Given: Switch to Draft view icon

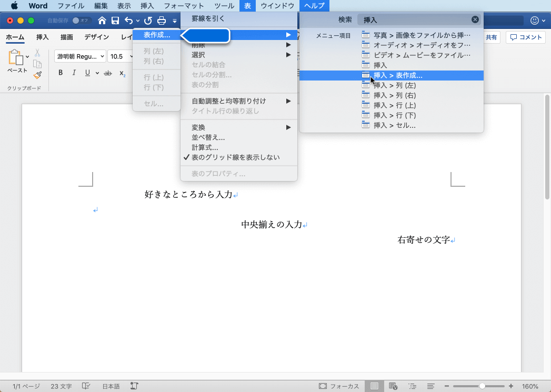Looking at the screenshot, I should coord(431,386).
